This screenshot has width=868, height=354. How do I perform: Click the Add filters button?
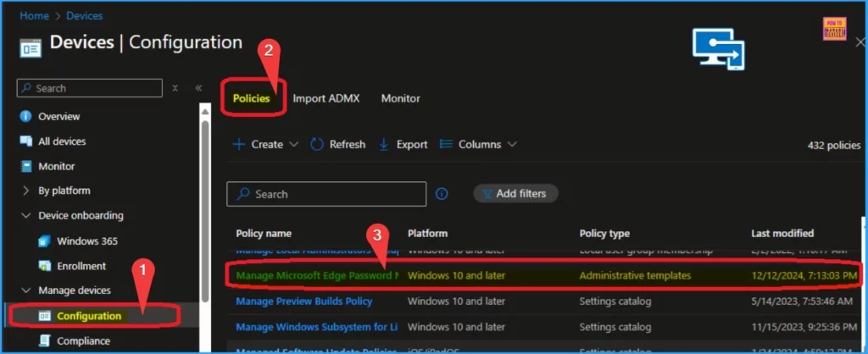pyautogui.click(x=515, y=194)
